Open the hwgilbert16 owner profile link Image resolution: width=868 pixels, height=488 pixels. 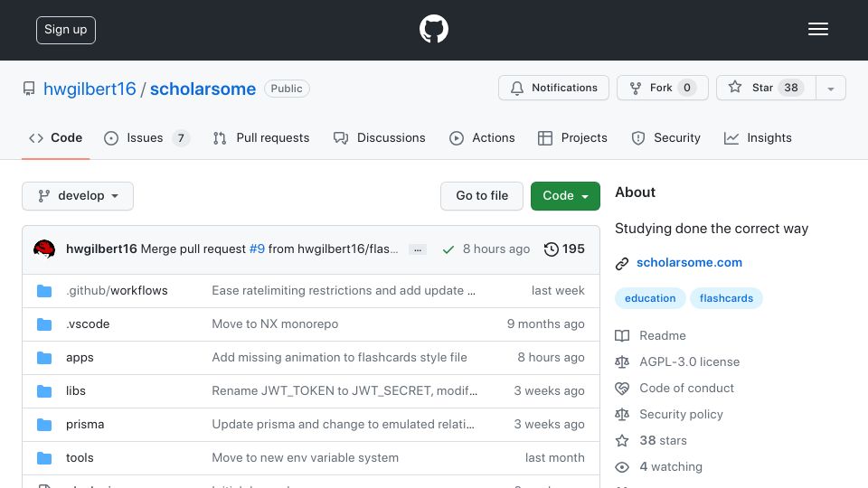[x=90, y=89]
